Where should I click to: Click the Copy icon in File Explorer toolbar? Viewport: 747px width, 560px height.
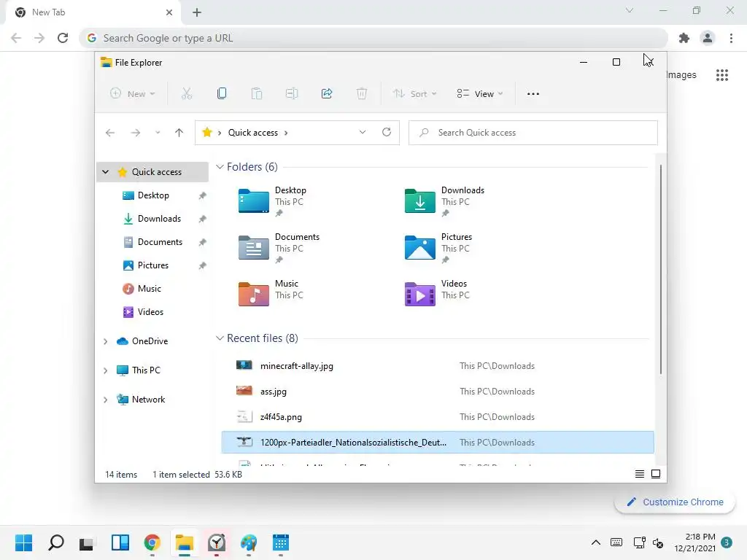[x=222, y=94]
